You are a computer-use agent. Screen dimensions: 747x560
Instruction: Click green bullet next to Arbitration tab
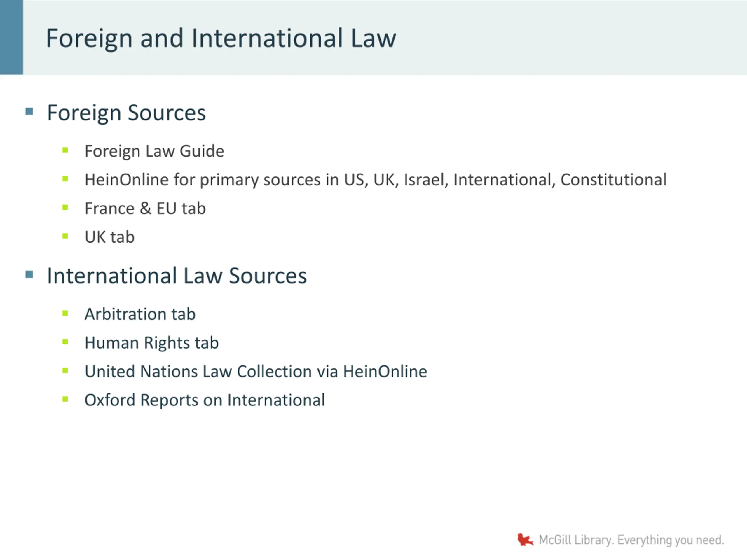coord(65,313)
